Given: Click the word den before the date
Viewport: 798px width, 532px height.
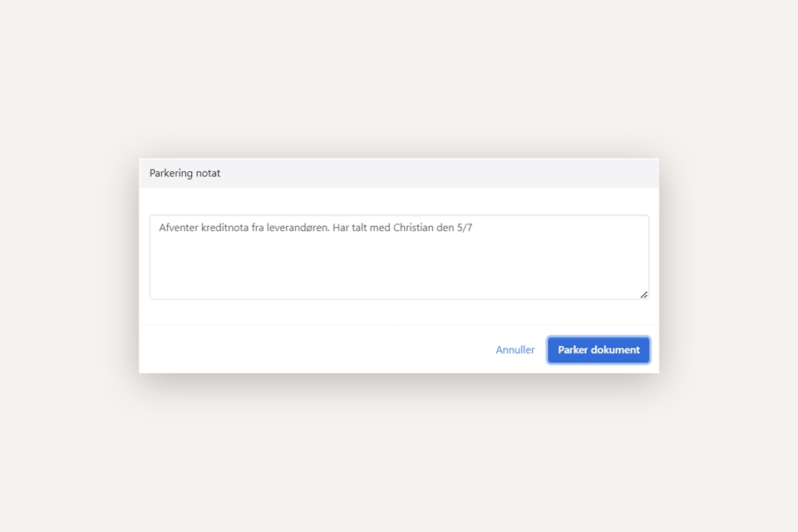Looking at the screenshot, I should point(445,228).
